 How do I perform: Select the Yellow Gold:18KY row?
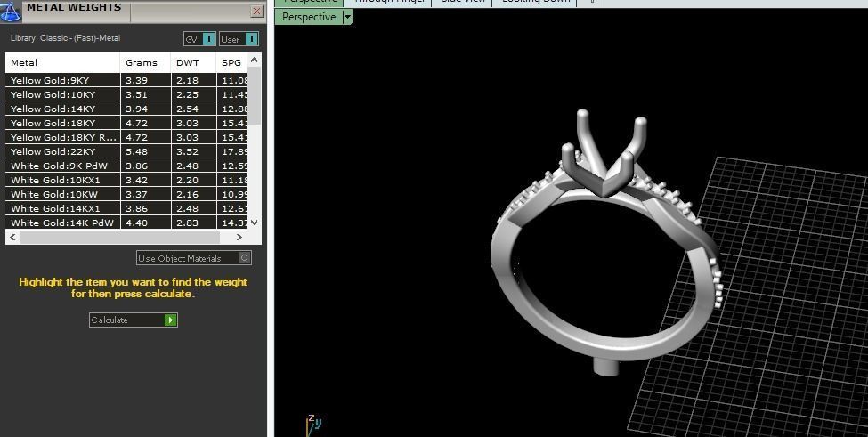pos(126,123)
